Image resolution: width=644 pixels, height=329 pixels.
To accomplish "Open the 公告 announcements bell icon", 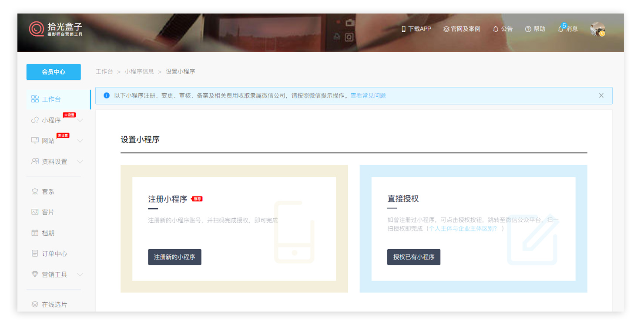I will pos(496,29).
